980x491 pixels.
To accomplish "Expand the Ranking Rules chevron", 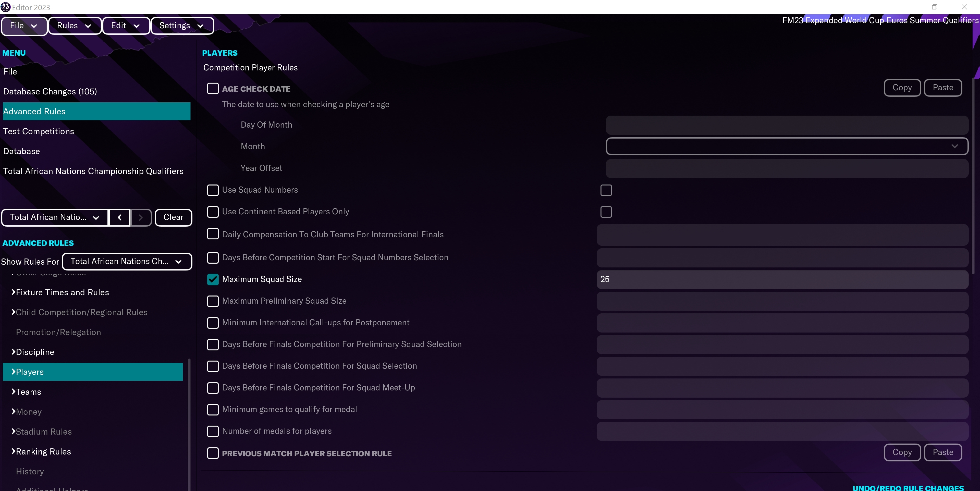I will tap(13, 451).
